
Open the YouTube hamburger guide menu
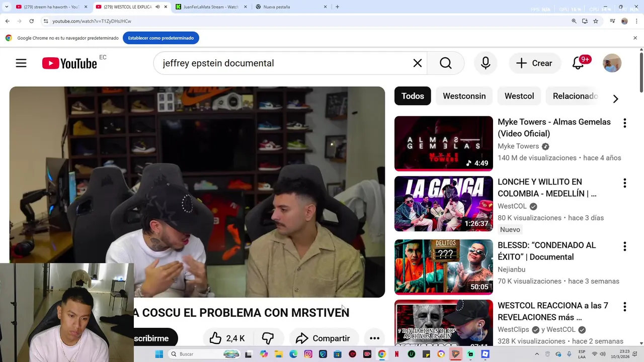pyautogui.click(x=21, y=63)
